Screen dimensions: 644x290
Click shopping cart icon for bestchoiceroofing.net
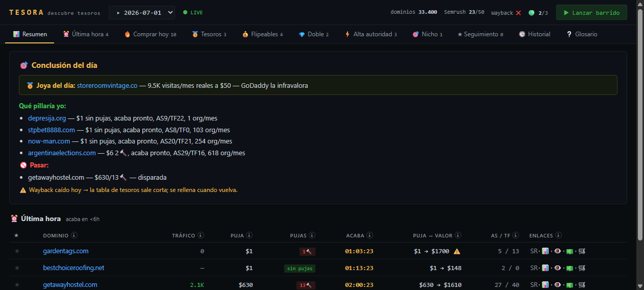point(582,268)
